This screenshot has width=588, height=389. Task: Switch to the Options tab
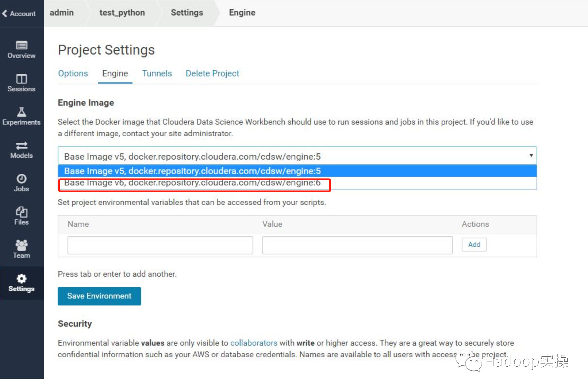pos(73,73)
